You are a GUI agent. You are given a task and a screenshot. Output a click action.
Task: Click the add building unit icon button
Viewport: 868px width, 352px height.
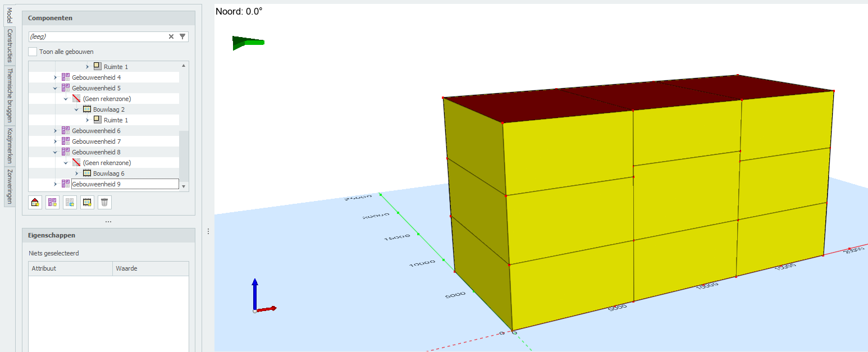click(53, 203)
